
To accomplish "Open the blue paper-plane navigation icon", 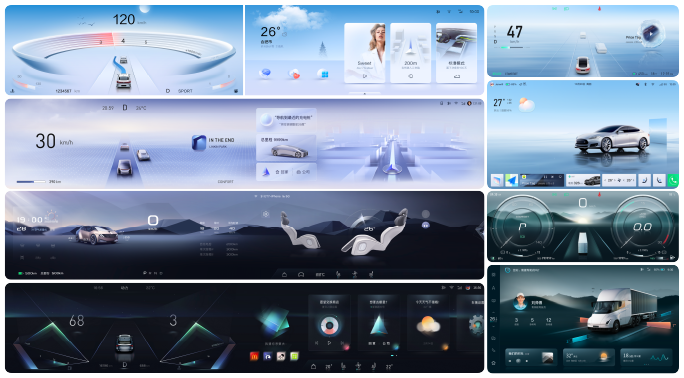I will (512, 180).
